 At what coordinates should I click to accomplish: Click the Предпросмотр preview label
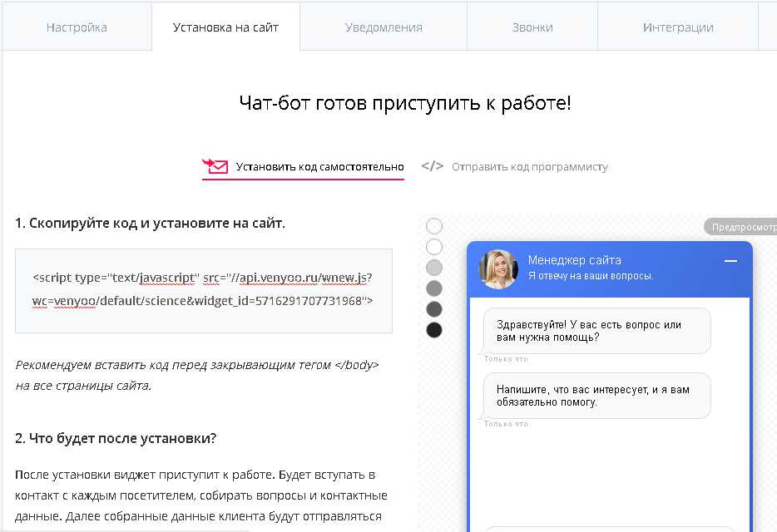pos(740,226)
